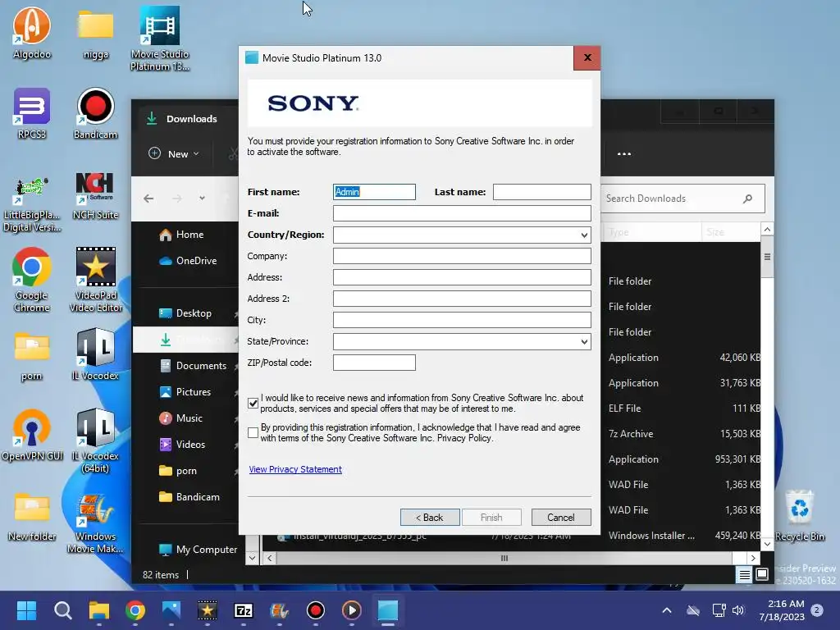Check the Privacy Policy acknowledgement checkbox

[253, 433]
